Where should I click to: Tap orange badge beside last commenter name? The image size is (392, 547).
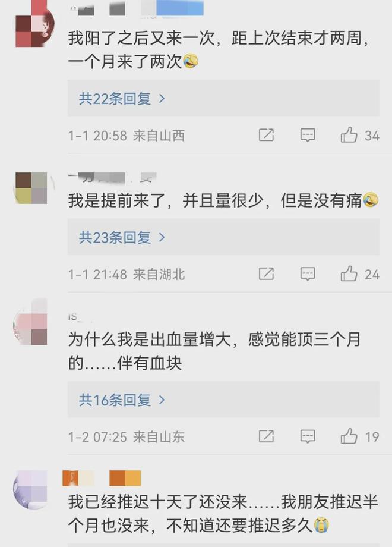125,478
